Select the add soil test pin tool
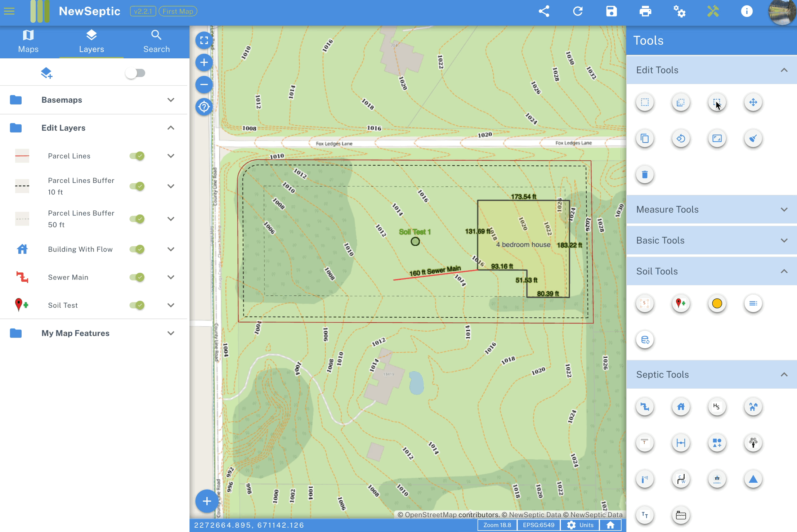The image size is (797, 532). pyautogui.click(x=681, y=304)
